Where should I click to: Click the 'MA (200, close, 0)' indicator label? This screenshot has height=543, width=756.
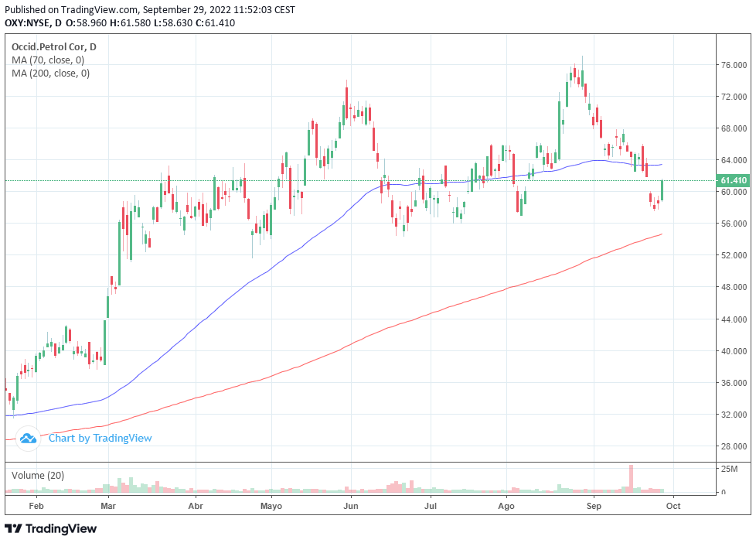point(50,73)
